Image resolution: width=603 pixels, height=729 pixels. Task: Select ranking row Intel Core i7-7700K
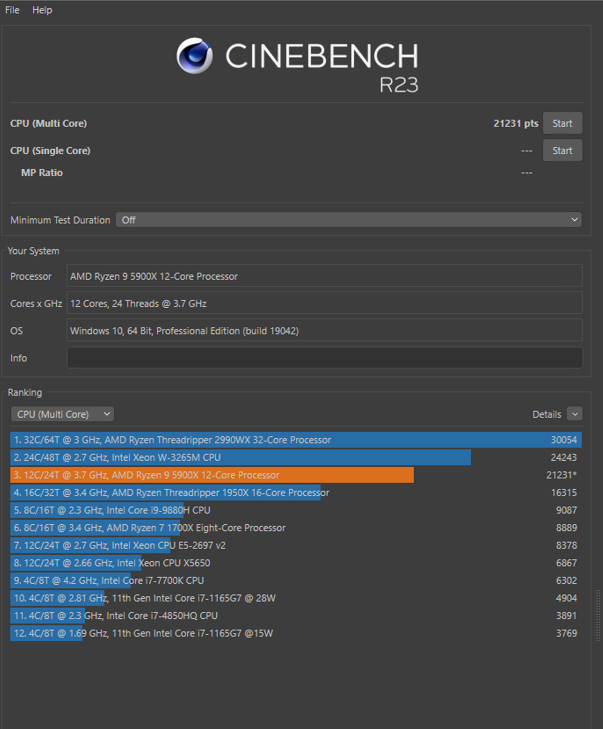coord(296,580)
